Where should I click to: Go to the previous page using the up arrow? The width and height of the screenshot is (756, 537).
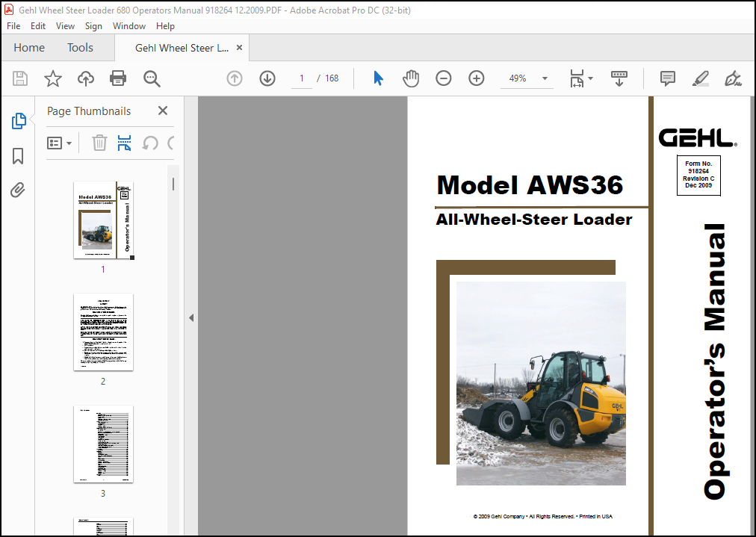pos(235,78)
